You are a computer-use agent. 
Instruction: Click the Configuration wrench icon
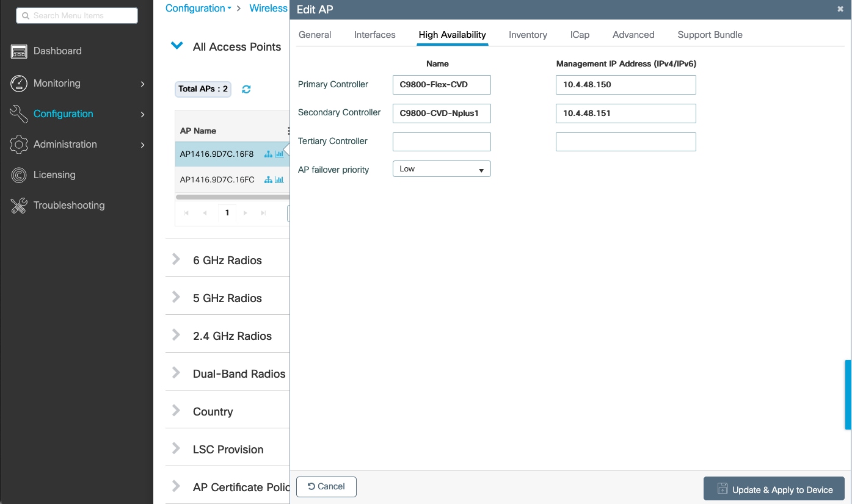tap(19, 114)
